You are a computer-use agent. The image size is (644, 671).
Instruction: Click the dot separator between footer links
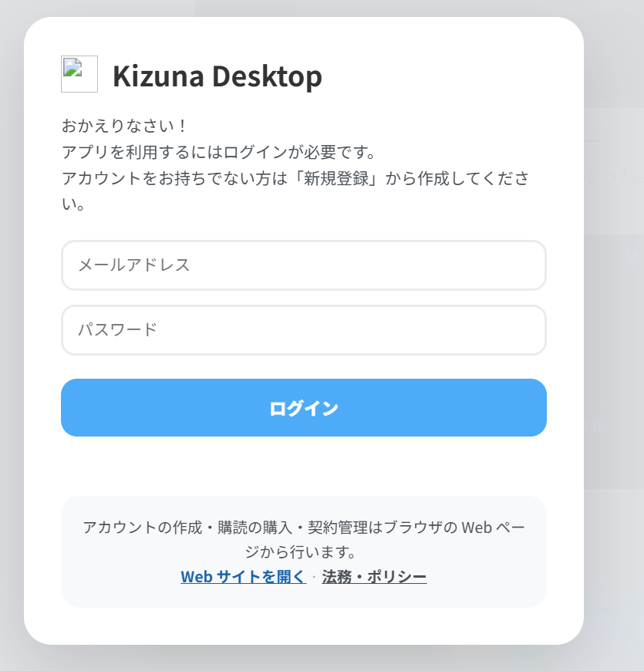click(x=314, y=577)
